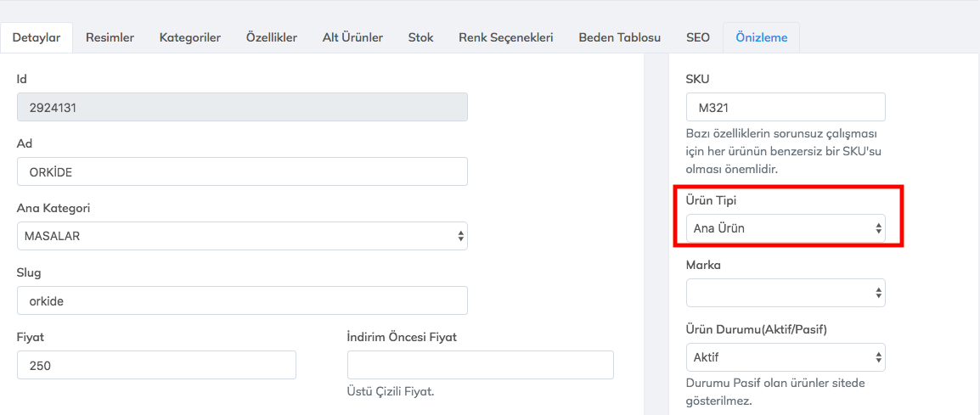The width and height of the screenshot is (980, 415).
Task: Click the İndirim Öncesi Fiyat field
Action: [480, 365]
